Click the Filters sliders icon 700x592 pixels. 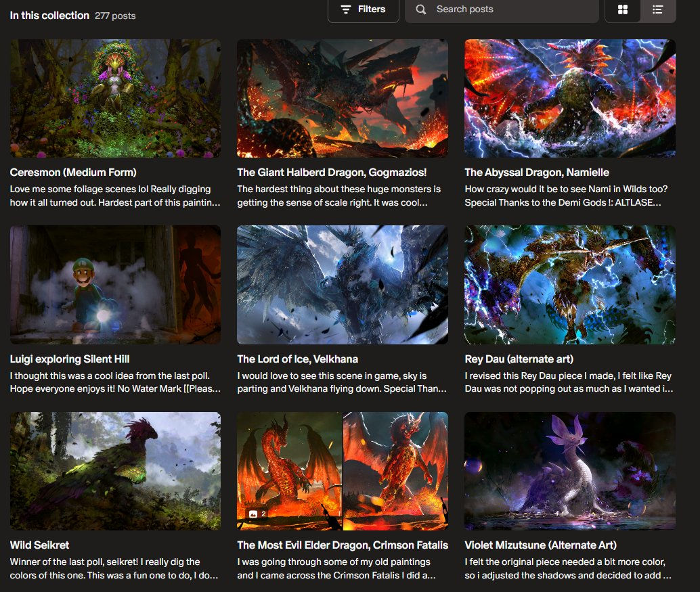pyautogui.click(x=346, y=9)
